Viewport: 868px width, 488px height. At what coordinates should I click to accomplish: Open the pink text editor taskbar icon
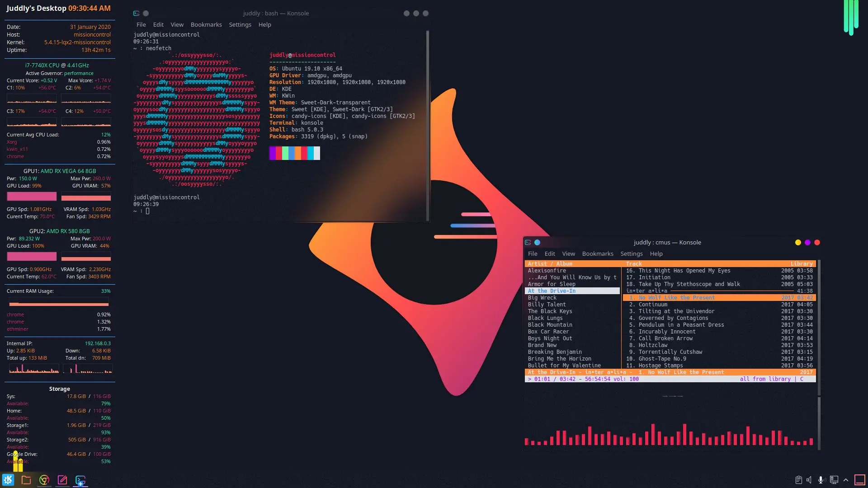(62, 480)
